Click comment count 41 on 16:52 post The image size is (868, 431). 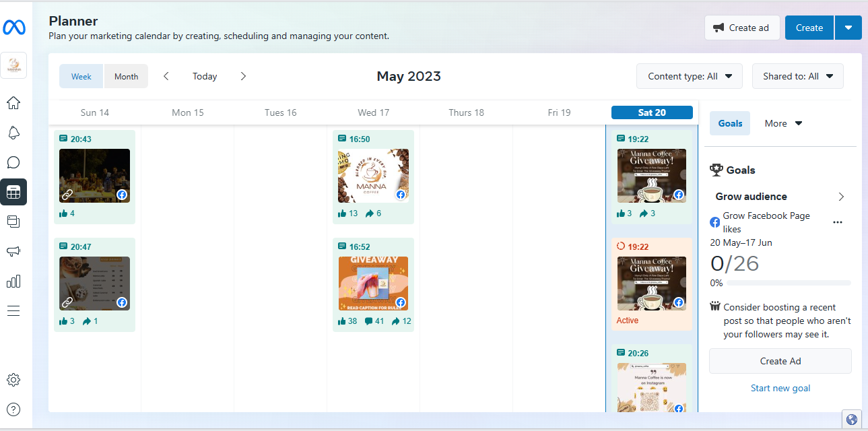click(374, 321)
